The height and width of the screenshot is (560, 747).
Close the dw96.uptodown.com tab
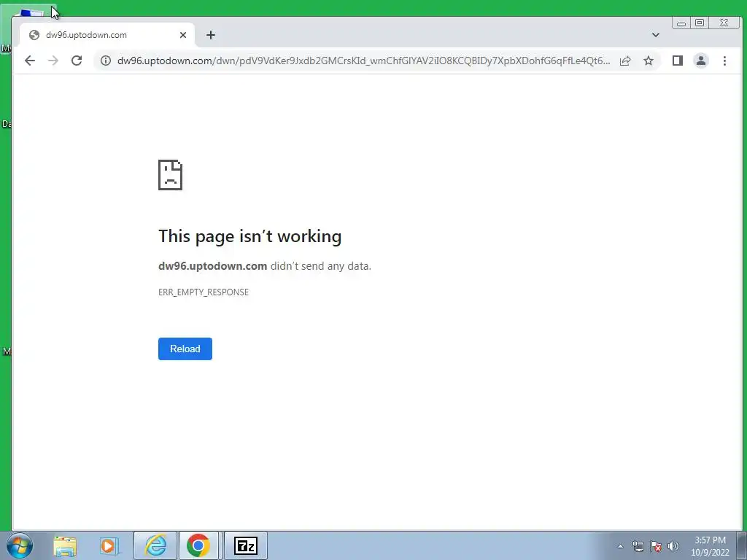(183, 35)
